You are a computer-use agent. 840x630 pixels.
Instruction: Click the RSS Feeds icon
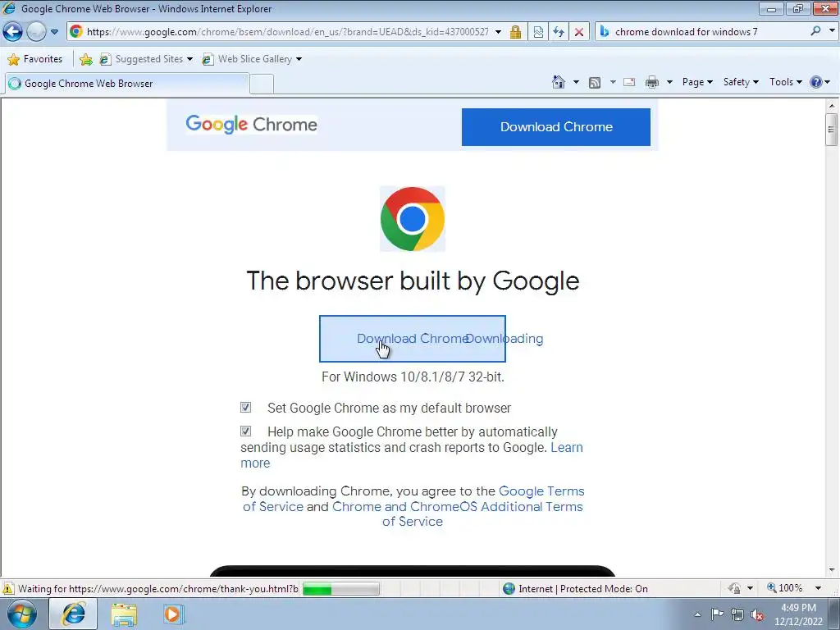coord(594,82)
